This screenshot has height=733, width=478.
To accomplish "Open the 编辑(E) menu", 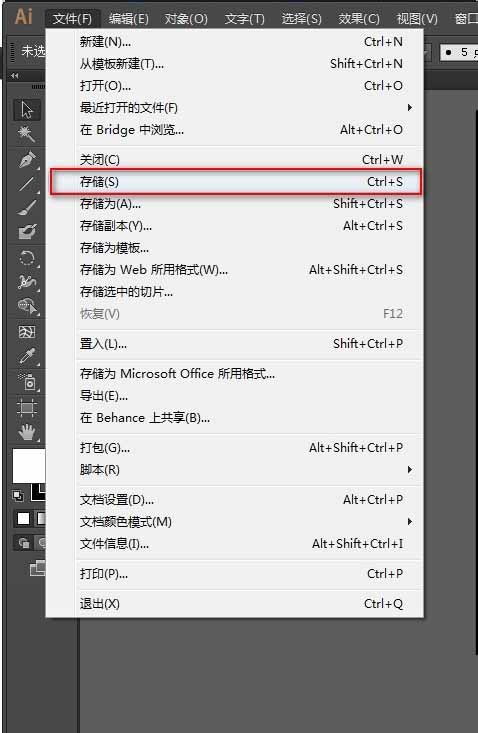I will tap(128, 19).
